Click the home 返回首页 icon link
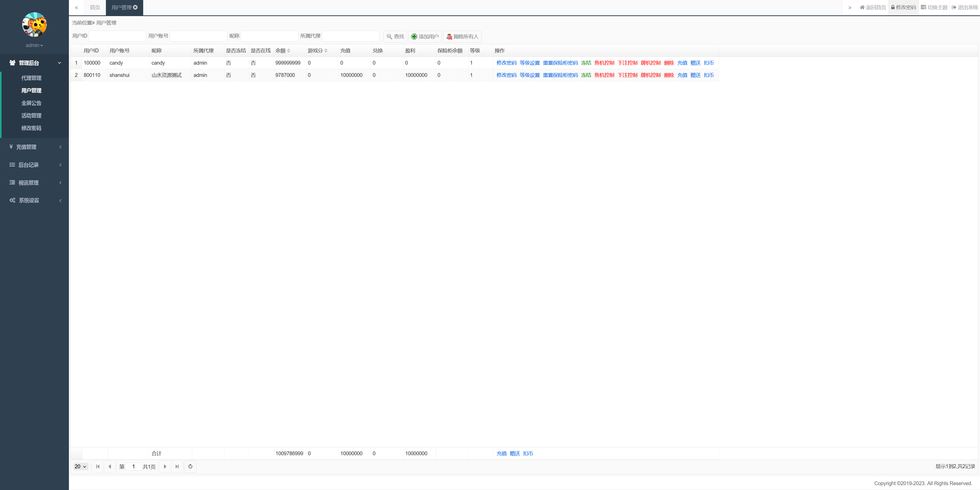This screenshot has height=490, width=980. 873,7
